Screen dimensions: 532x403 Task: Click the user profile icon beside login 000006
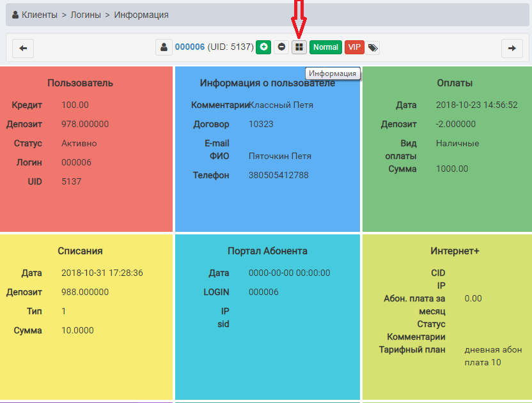[164, 47]
